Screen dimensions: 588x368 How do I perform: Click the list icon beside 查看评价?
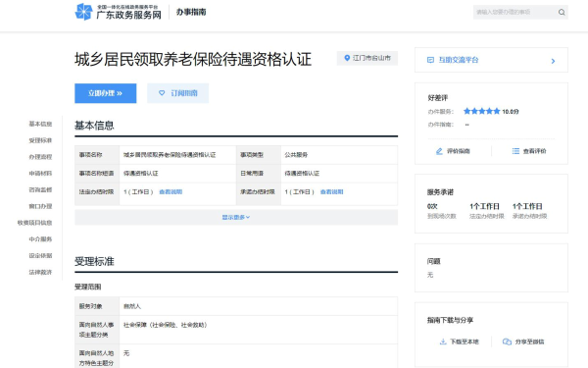click(516, 151)
